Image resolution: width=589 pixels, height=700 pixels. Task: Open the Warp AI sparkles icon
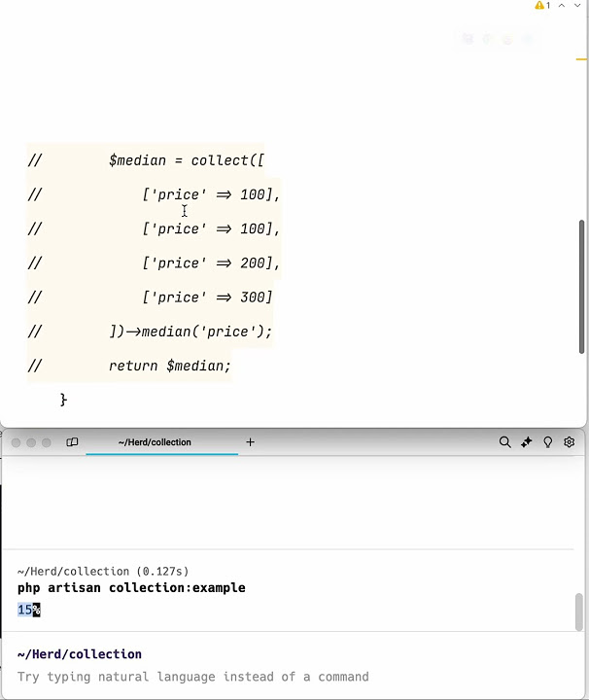(526, 442)
